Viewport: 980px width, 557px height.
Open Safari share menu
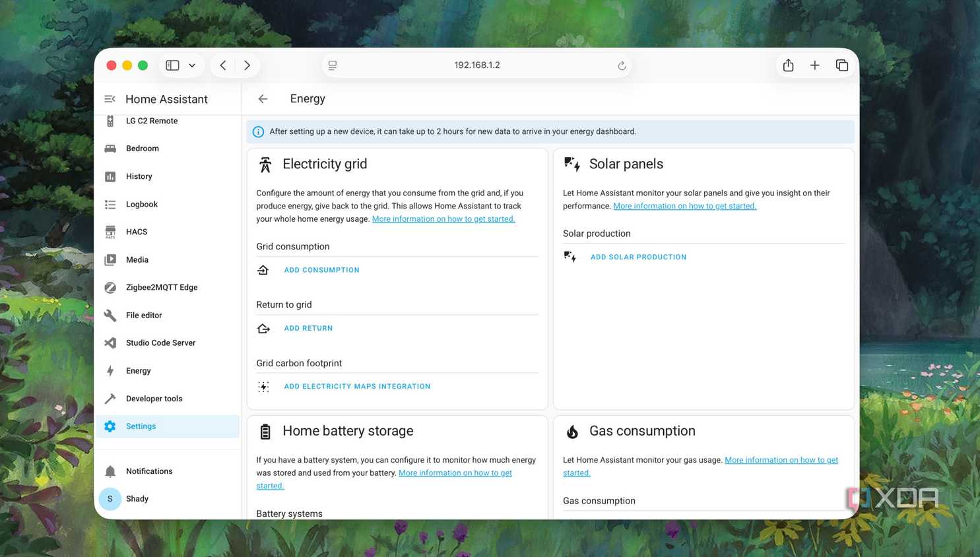click(788, 65)
